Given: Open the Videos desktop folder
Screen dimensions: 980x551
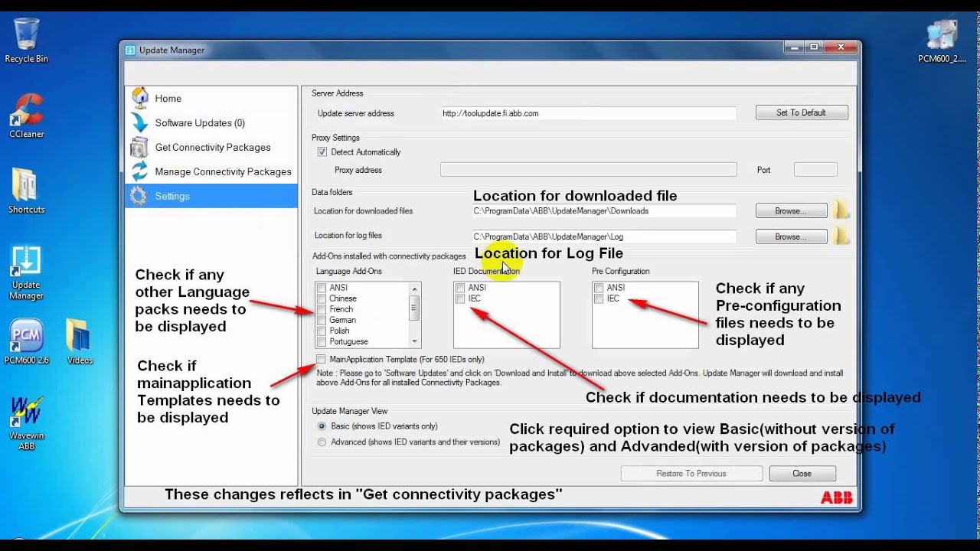Looking at the screenshot, I should pyautogui.click(x=79, y=342).
